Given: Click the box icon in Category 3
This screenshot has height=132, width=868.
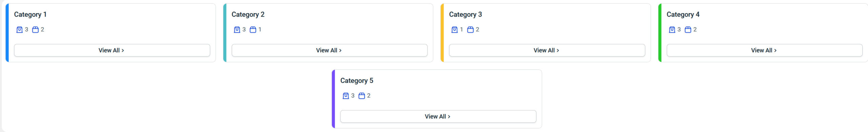Looking at the screenshot, I should (x=470, y=30).
